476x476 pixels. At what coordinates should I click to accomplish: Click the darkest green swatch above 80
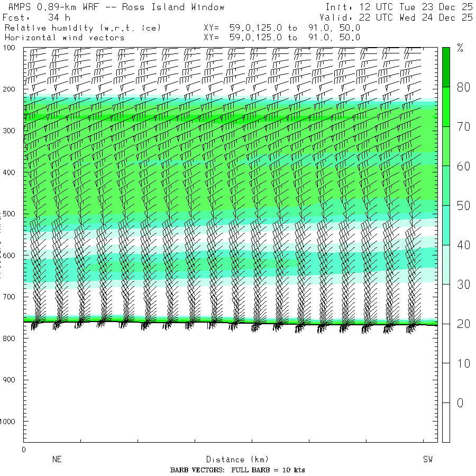(x=446, y=67)
